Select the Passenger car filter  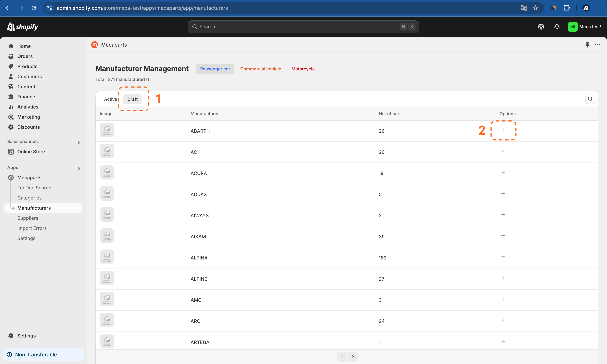215,69
